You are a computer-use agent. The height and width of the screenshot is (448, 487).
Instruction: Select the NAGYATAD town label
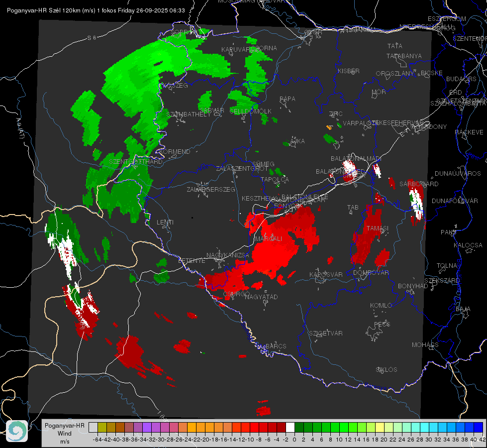(x=261, y=297)
